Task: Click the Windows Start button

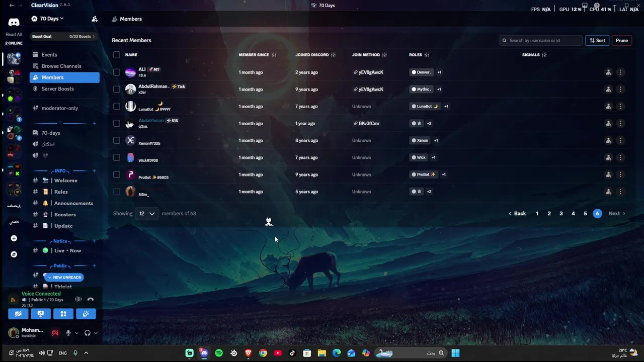Action: click(455, 353)
